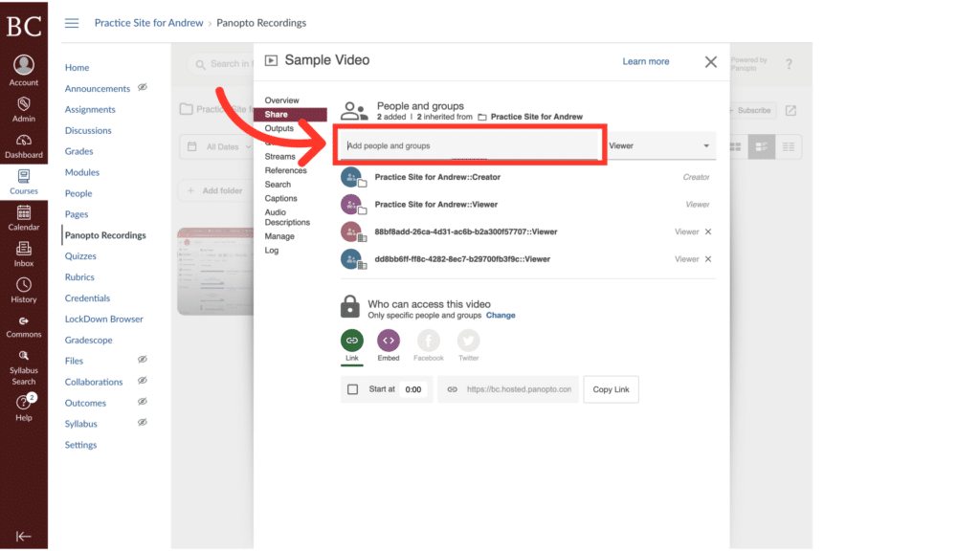The height and width of the screenshot is (551, 980).
Task: Open the Captions tab
Action: pos(280,199)
